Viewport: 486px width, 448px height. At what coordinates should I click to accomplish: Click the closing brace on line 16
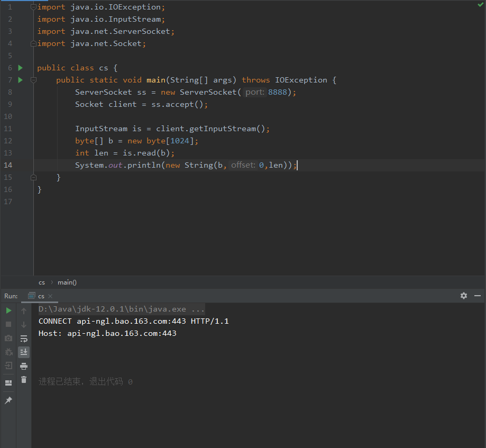[x=39, y=189]
